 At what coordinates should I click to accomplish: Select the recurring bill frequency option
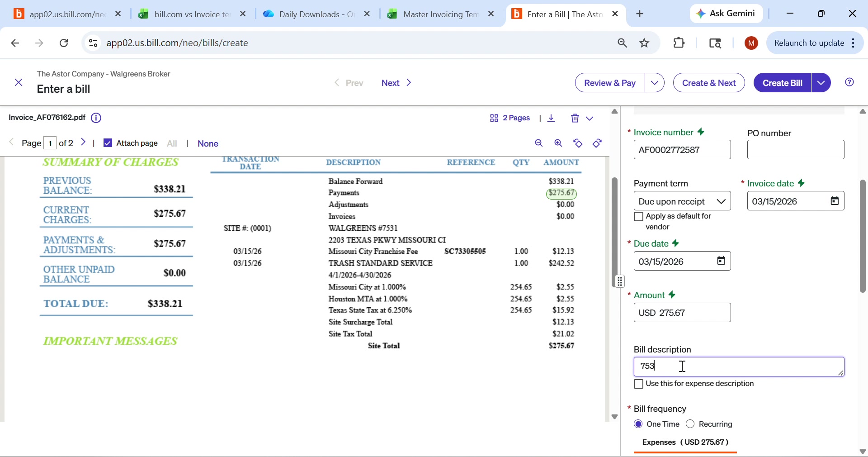pyautogui.click(x=691, y=425)
